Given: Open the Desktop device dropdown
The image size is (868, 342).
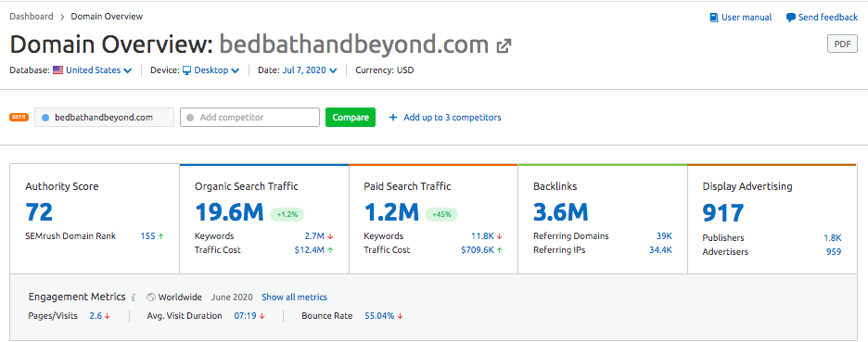Looking at the screenshot, I should 216,70.
